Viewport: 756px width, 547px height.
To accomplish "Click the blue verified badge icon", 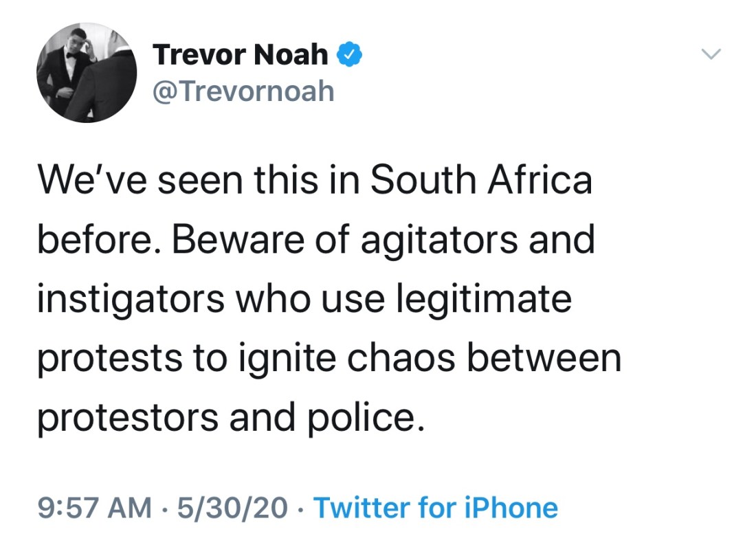I will pos(349,54).
